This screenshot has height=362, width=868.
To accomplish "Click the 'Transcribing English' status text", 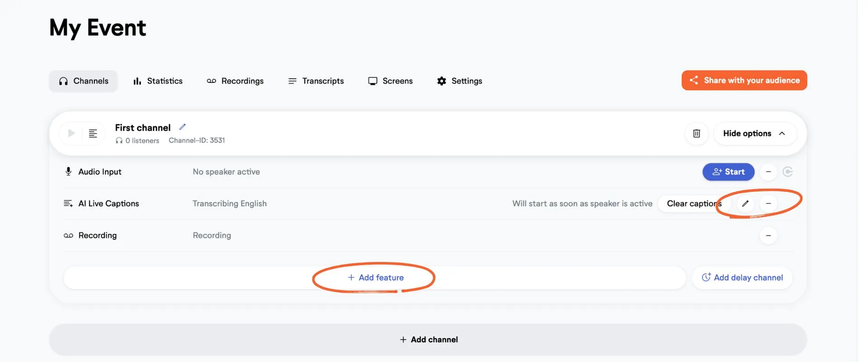I will pos(229,204).
